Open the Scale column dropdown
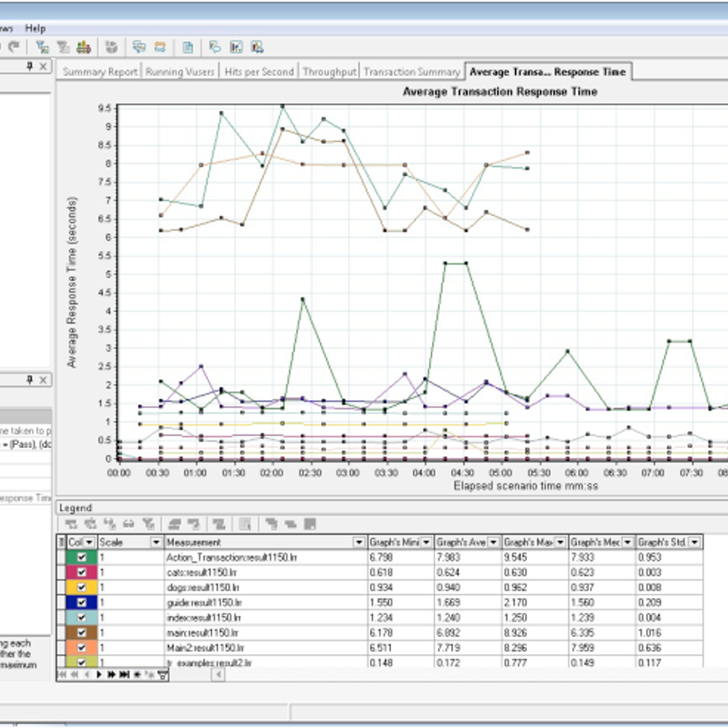 pyautogui.click(x=157, y=542)
